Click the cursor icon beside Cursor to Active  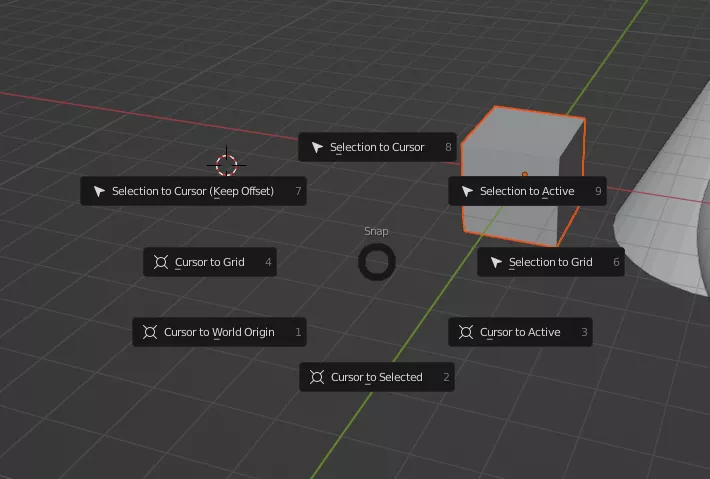[x=466, y=332]
